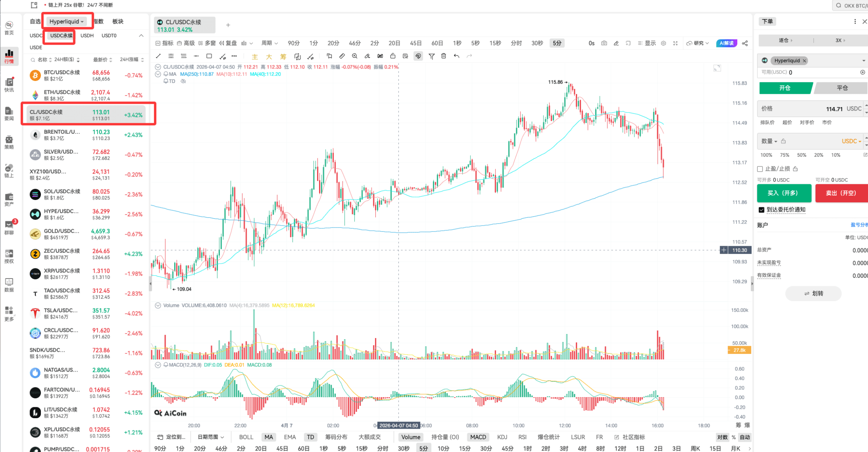Open the Hyperliquid exchange dropdown
This screenshot has width=868, height=452.
click(67, 21)
